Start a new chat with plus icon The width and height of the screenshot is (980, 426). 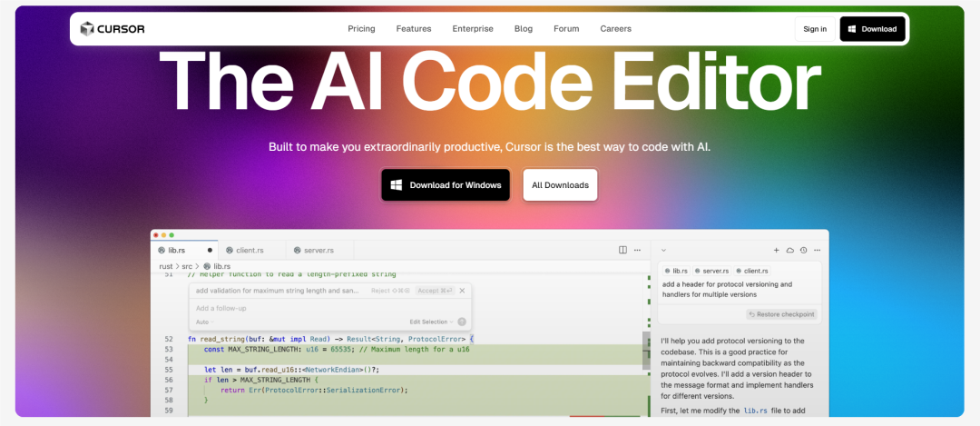pos(776,250)
